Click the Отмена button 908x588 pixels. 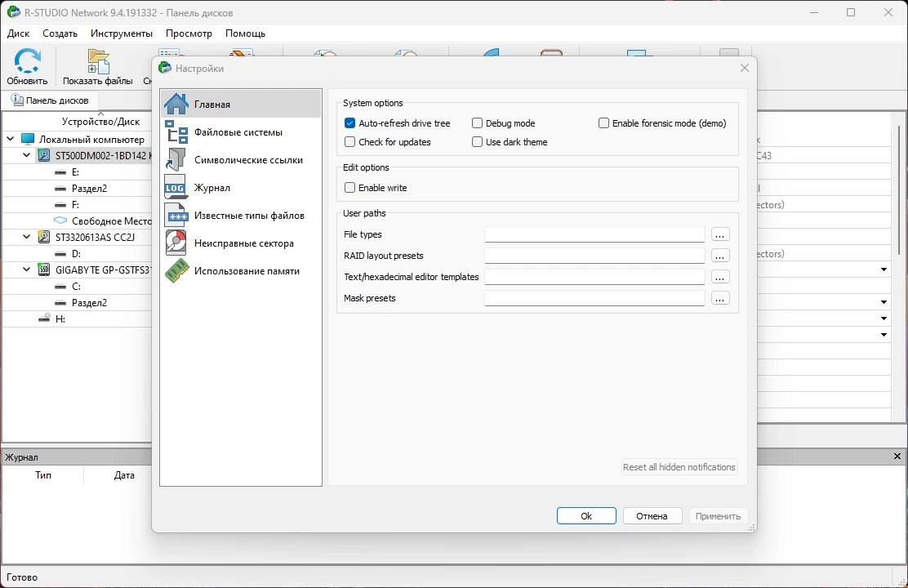[x=652, y=515]
